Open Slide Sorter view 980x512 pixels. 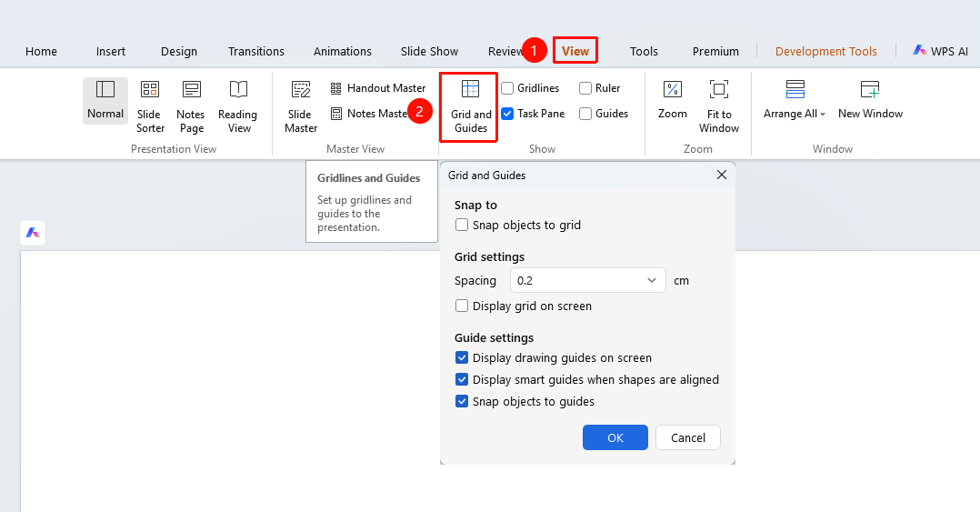pyautogui.click(x=150, y=106)
